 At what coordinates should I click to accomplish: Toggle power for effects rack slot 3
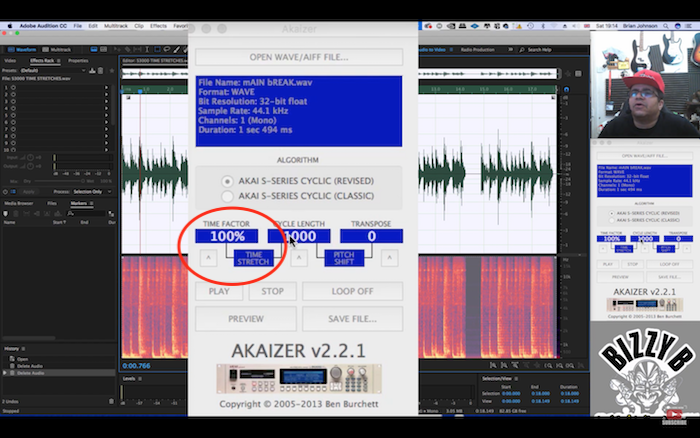(13, 101)
